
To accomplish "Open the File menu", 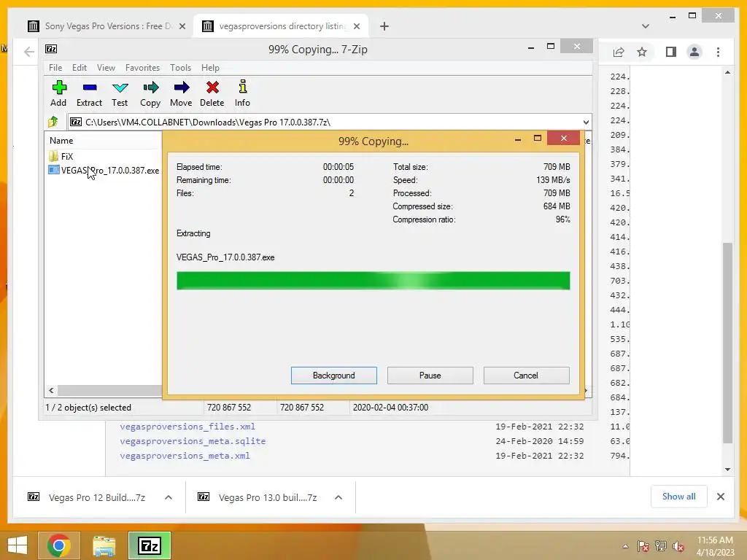I will 55,68.
